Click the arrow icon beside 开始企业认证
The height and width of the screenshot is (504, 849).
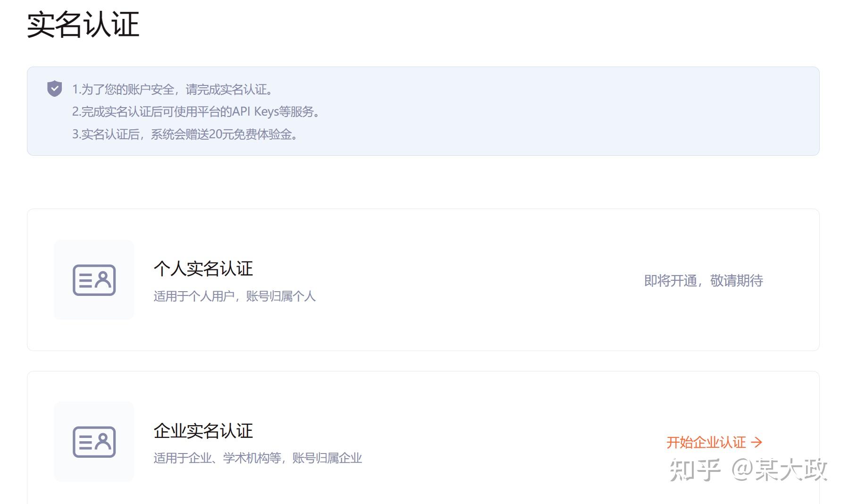pos(757,442)
